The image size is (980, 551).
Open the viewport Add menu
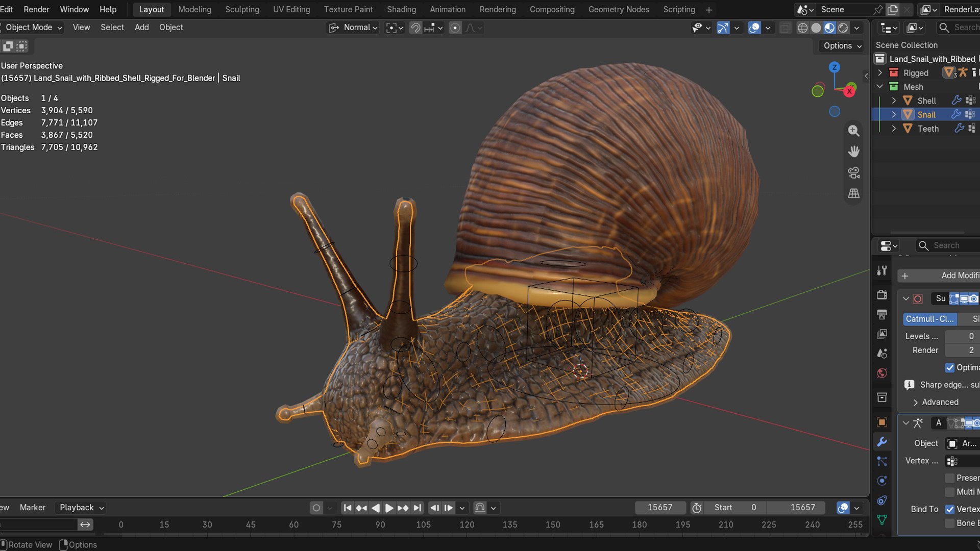click(142, 28)
